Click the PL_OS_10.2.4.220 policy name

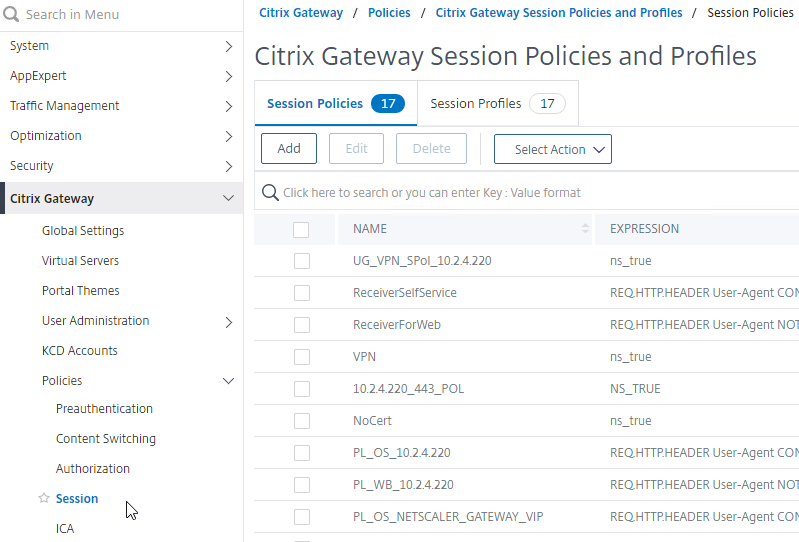click(402, 453)
